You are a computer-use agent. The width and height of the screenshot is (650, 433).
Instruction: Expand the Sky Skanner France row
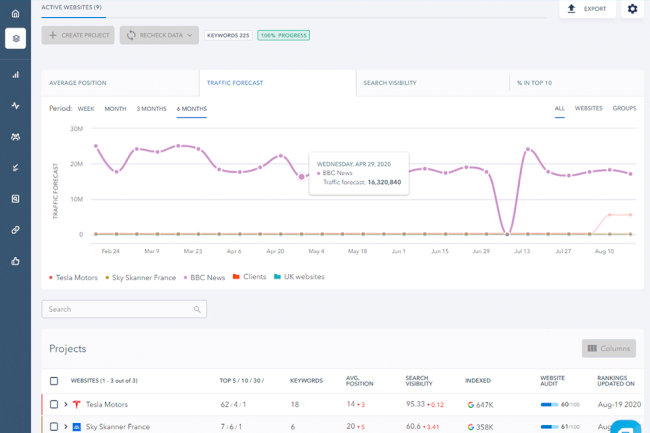[x=66, y=427]
